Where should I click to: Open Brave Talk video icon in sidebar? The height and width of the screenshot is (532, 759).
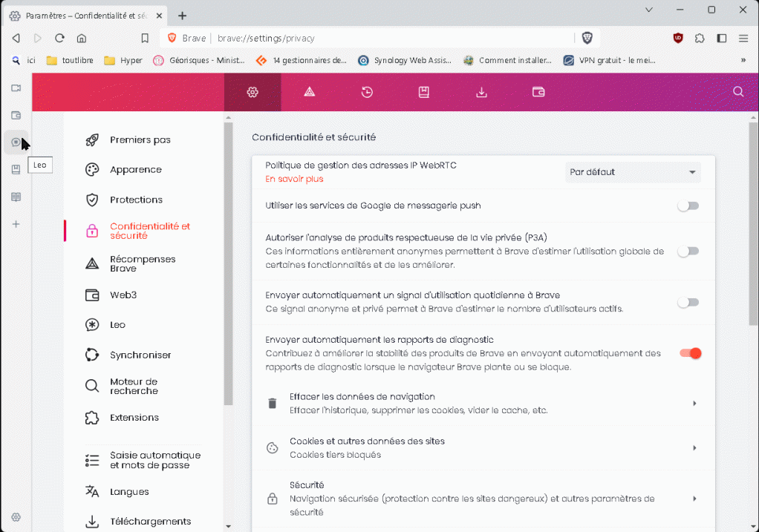point(16,88)
